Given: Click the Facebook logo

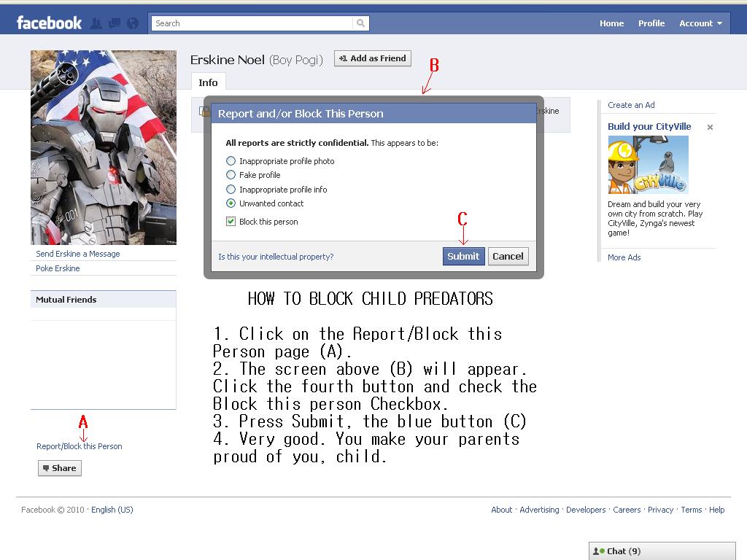Looking at the screenshot, I should [x=49, y=23].
